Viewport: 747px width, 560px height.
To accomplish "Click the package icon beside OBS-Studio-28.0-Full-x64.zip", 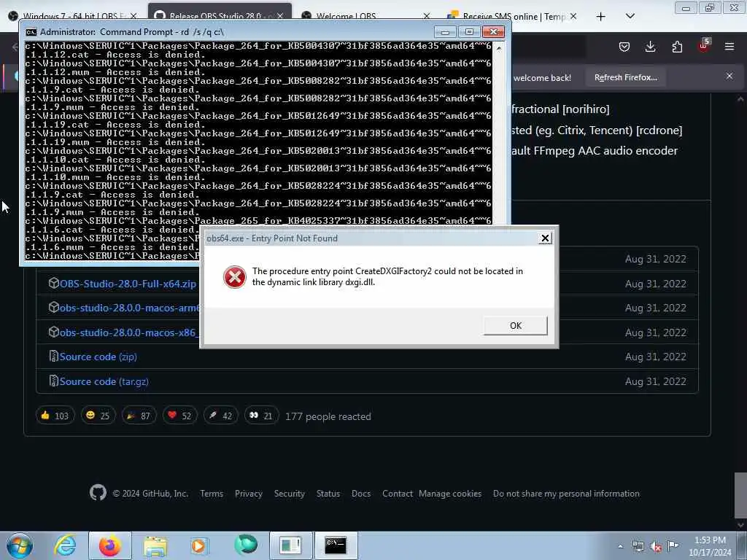I will coord(54,283).
